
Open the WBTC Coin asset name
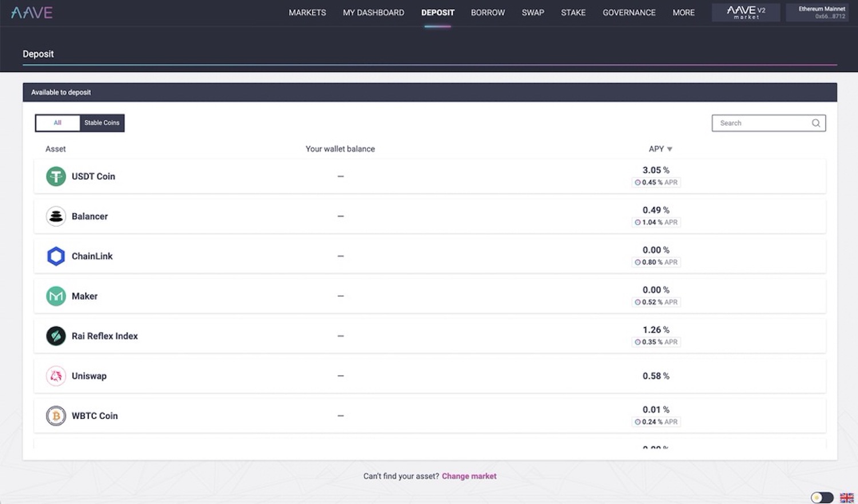[95, 416]
